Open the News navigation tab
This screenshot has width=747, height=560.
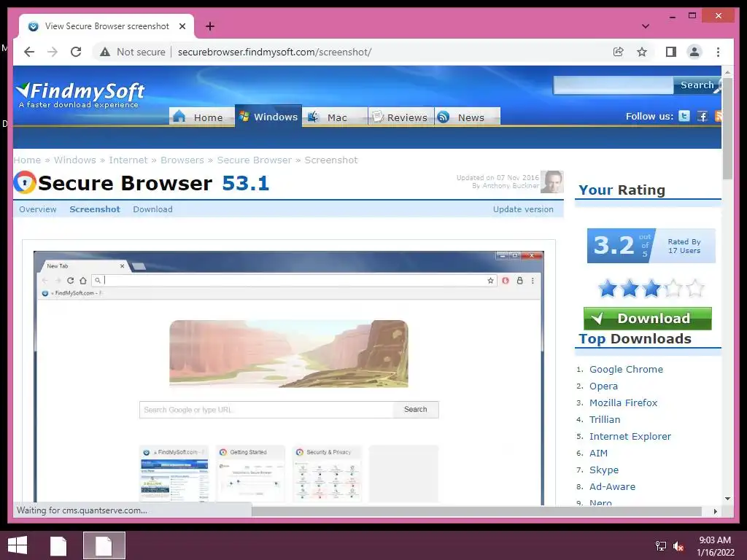pyautogui.click(x=468, y=117)
